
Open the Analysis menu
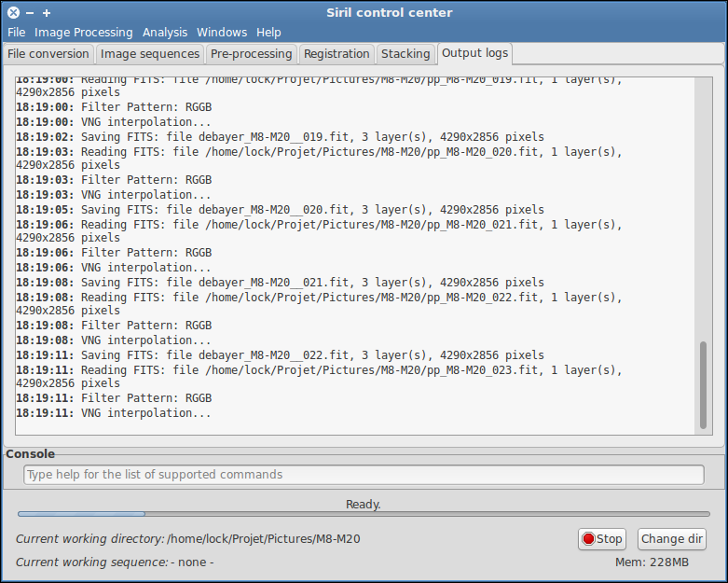[165, 33]
